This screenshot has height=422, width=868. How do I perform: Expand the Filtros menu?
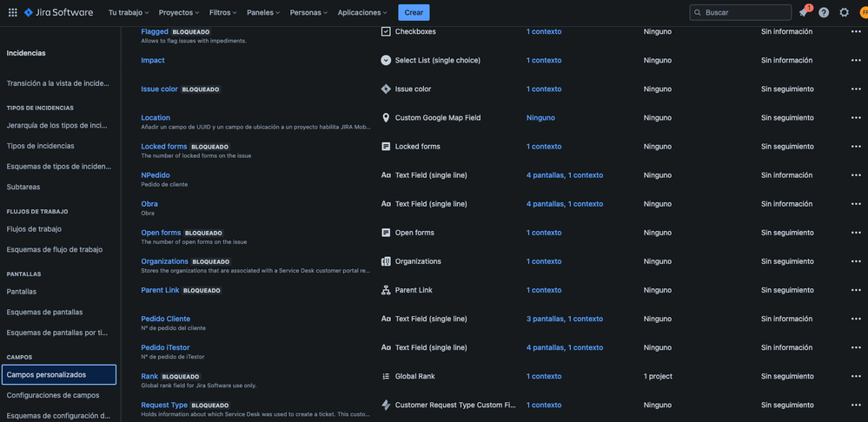223,12
